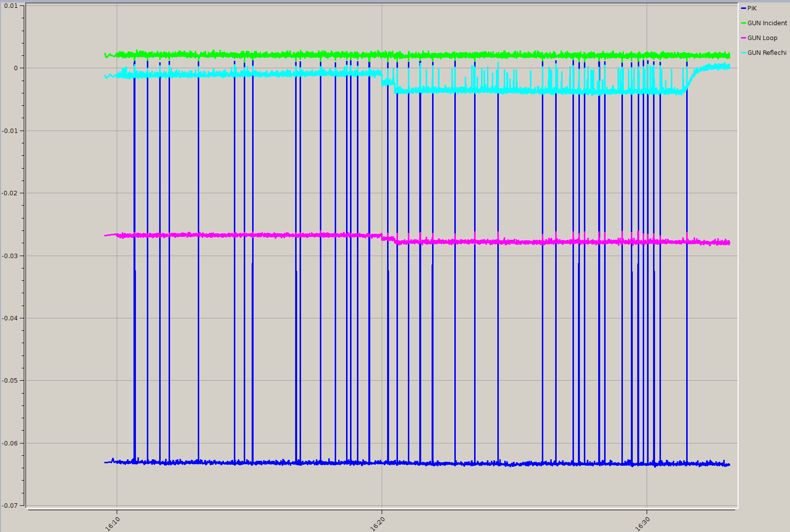Click the 16:20 time axis label
Screen dimensions: 790x532
click(x=378, y=524)
